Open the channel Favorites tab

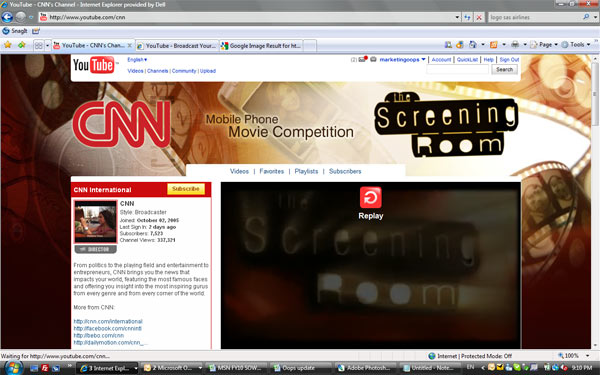[271, 171]
